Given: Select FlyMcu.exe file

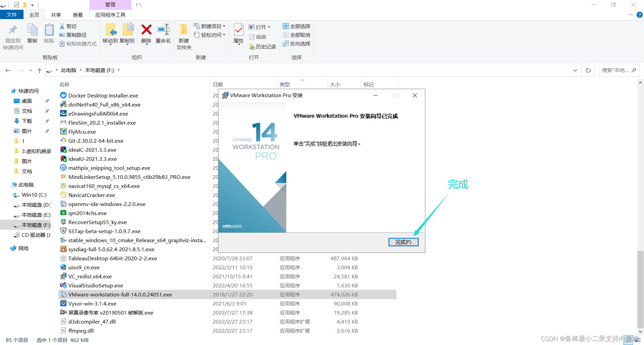Looking at the screenshot, I should pos(82,132).
